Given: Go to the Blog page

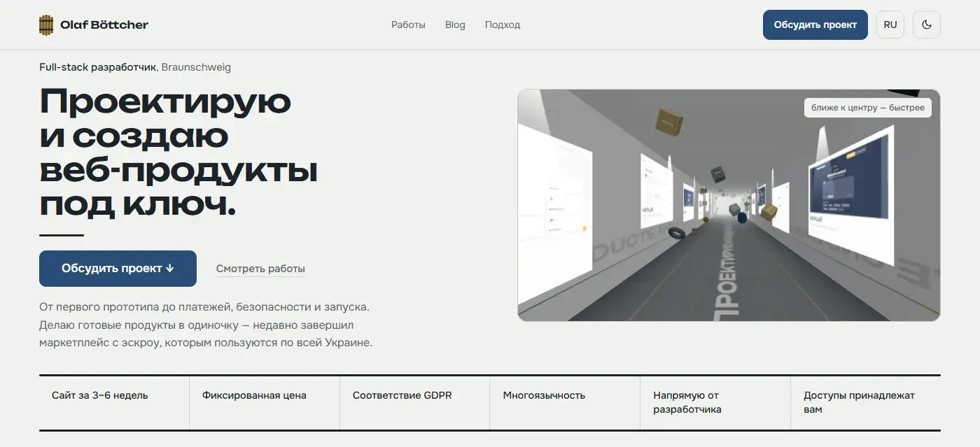Looking at the screenshot, I should click(455, 24).
